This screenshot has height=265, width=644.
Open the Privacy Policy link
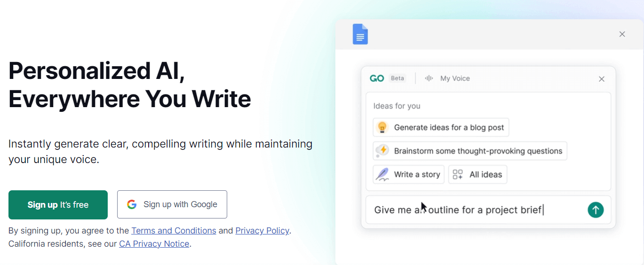(262, 231)
